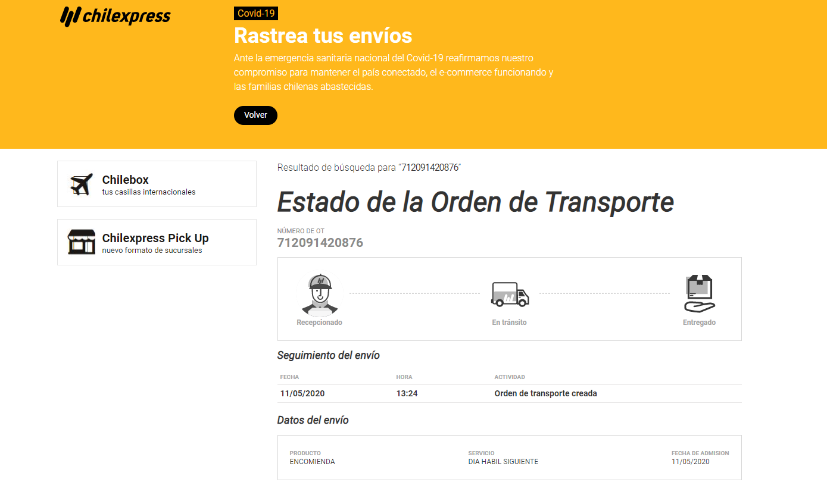Click the En tránsito truck icon
The image size is (827, 504).
click(510, 295)
